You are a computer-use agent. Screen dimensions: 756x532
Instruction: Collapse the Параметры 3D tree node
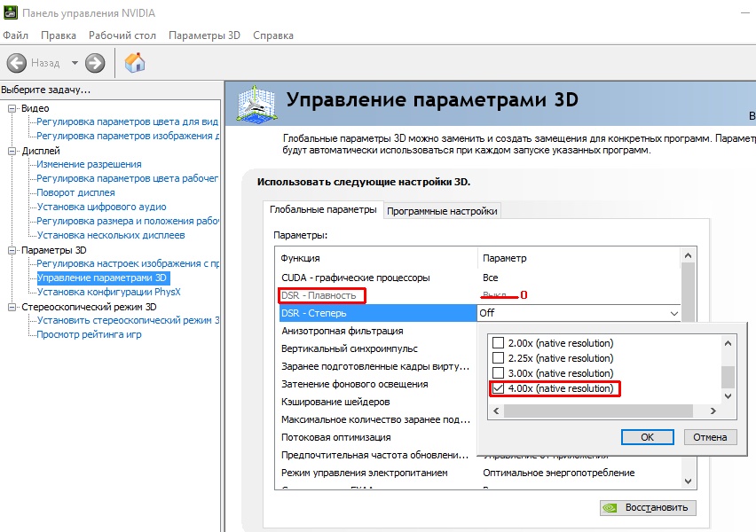12,251
